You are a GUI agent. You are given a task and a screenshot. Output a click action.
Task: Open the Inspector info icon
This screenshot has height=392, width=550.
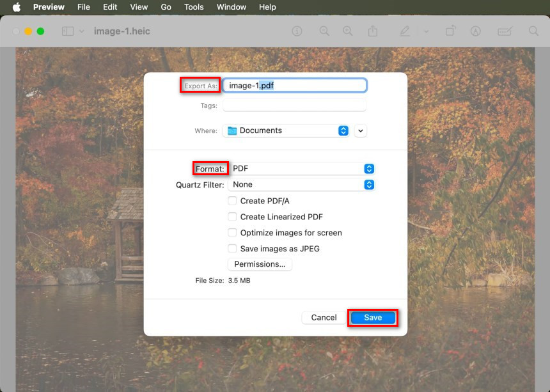click(x=297, y=31)
